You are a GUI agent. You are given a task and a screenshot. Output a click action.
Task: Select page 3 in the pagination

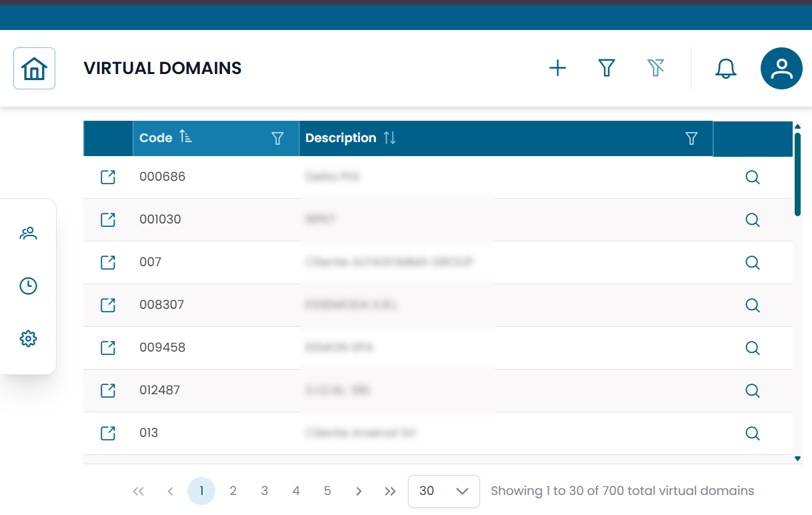(264, 490)
